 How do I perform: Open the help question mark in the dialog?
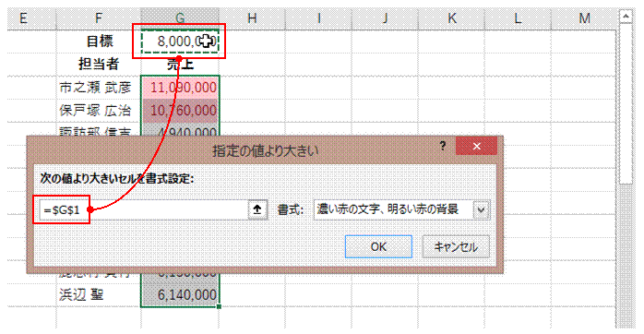point(443,147)
